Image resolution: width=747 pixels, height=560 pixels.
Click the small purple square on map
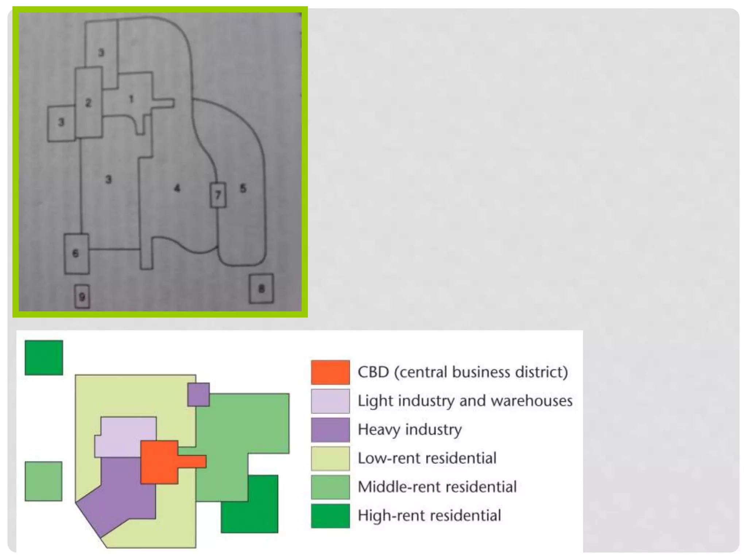click(x=198, y=394)
